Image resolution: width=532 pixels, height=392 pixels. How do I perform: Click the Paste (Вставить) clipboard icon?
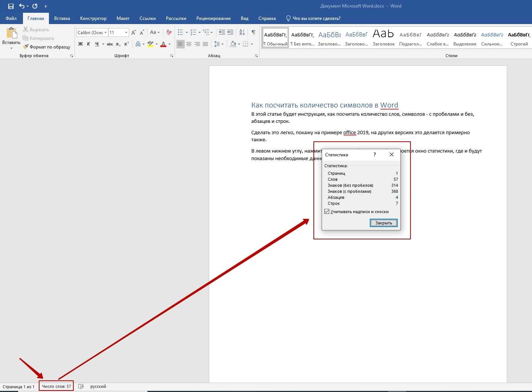[x=11, y=33]
